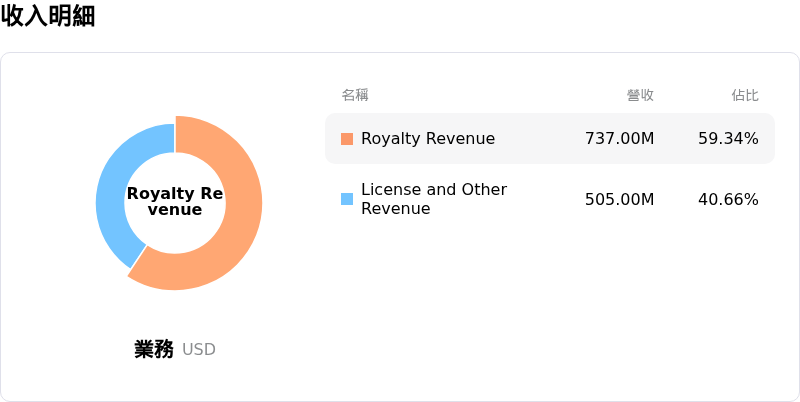Viewport: 800px width, 402px height.
Task: Click the donut center Royalty Revenue text
Action: [175, 202]
